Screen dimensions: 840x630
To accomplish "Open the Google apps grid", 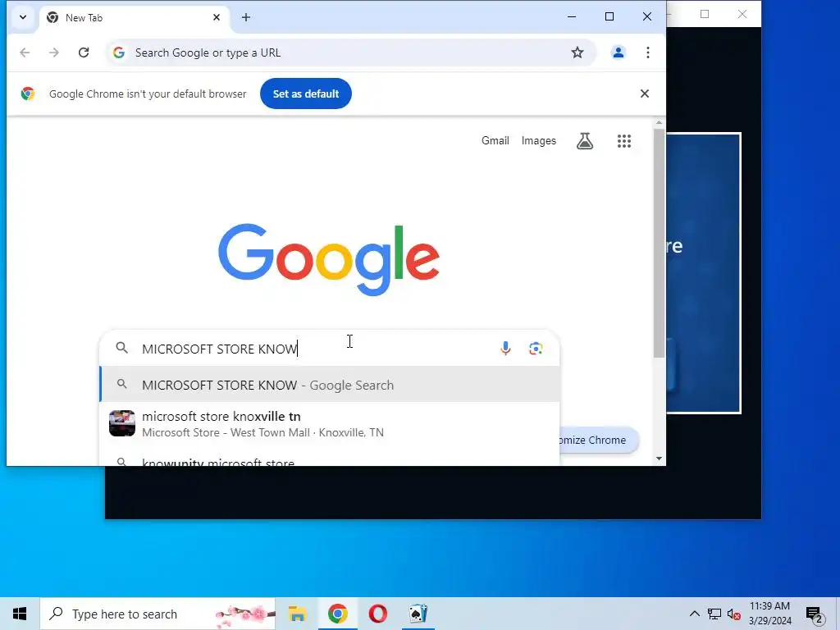I will pyautogui.click(x=624, y=141).
